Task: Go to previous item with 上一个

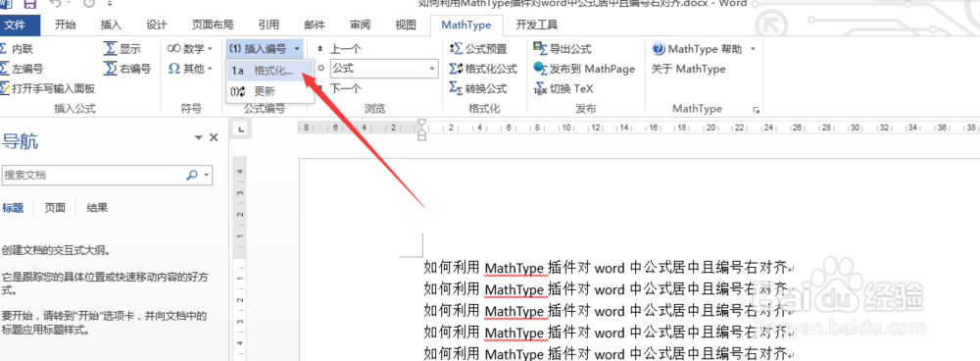Action: click(338, 49)
